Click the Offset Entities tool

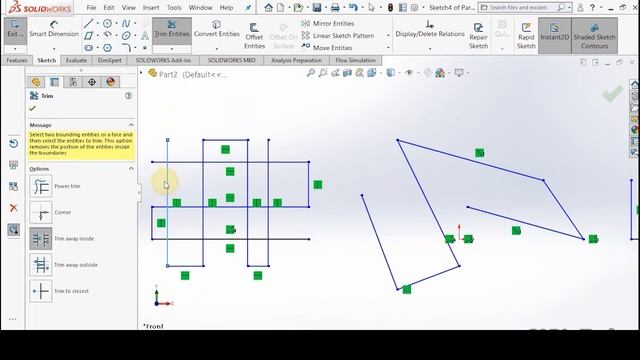point(254,36)
